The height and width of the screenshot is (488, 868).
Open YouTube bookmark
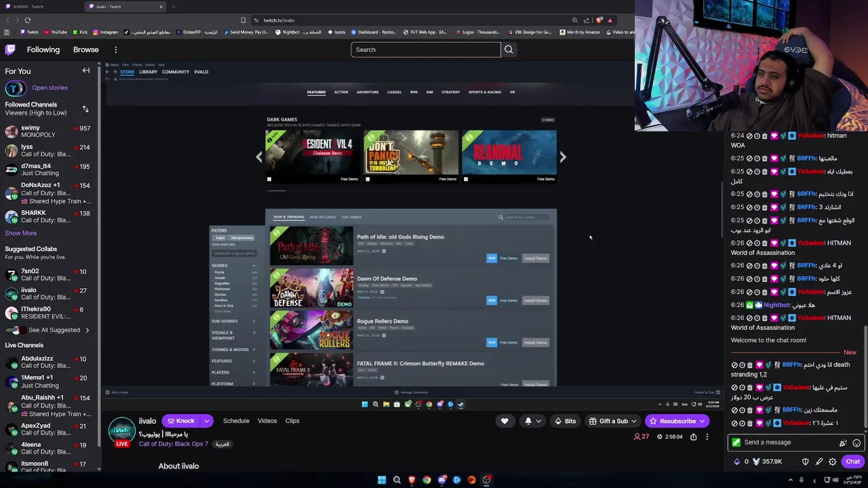tap(55, 32)
